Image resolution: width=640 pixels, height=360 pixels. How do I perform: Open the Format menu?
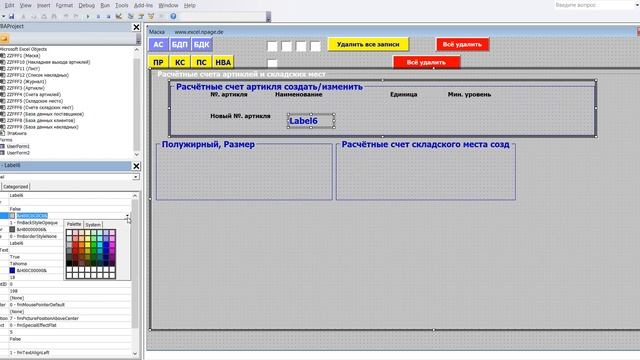coord(64,5)
